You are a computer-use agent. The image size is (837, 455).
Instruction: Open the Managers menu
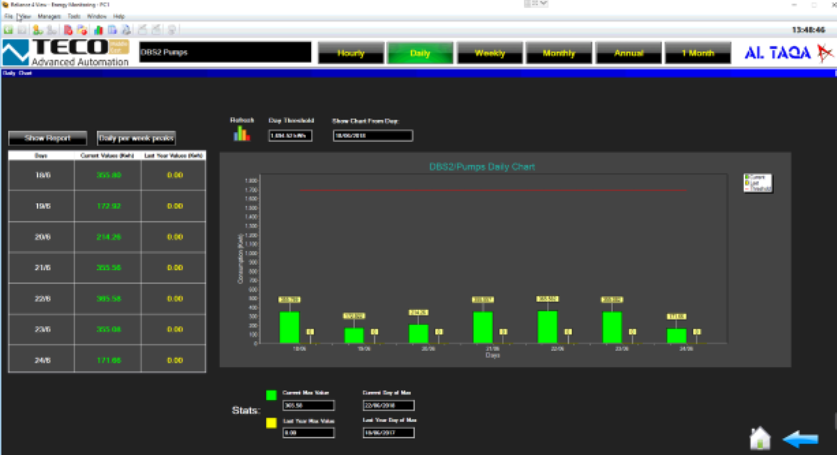tap(49, 17)
